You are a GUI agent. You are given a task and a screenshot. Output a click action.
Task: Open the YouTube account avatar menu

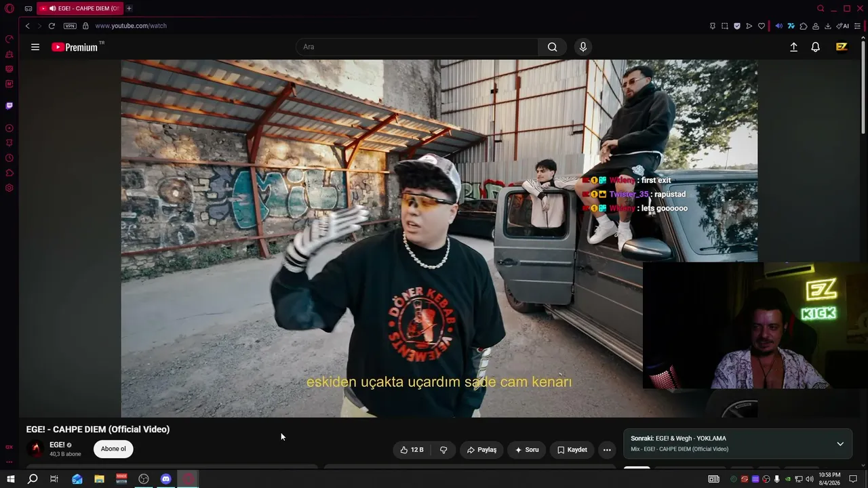click(842, 47)
